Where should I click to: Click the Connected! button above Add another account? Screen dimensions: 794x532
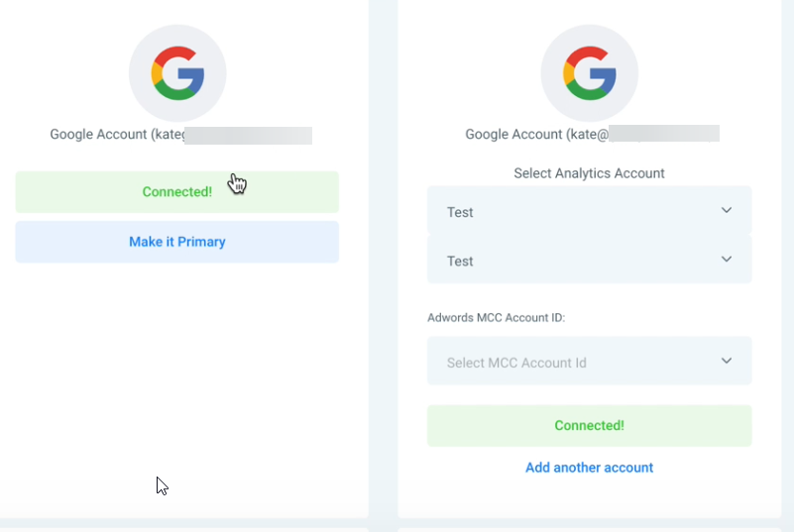590,426
